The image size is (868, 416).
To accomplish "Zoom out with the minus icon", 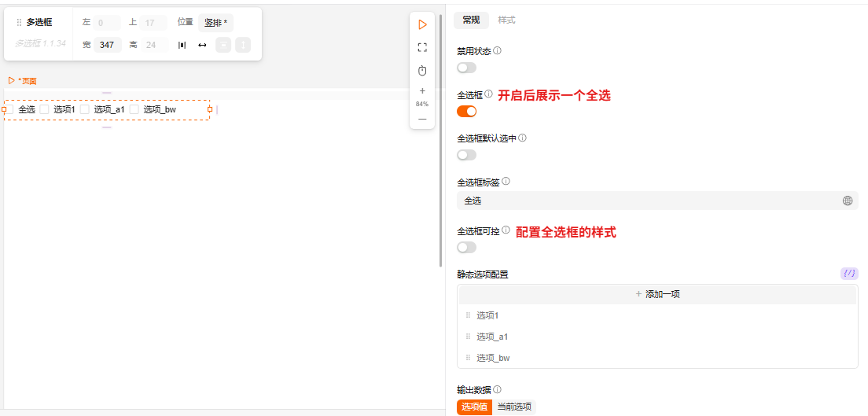I will point(422,119).
